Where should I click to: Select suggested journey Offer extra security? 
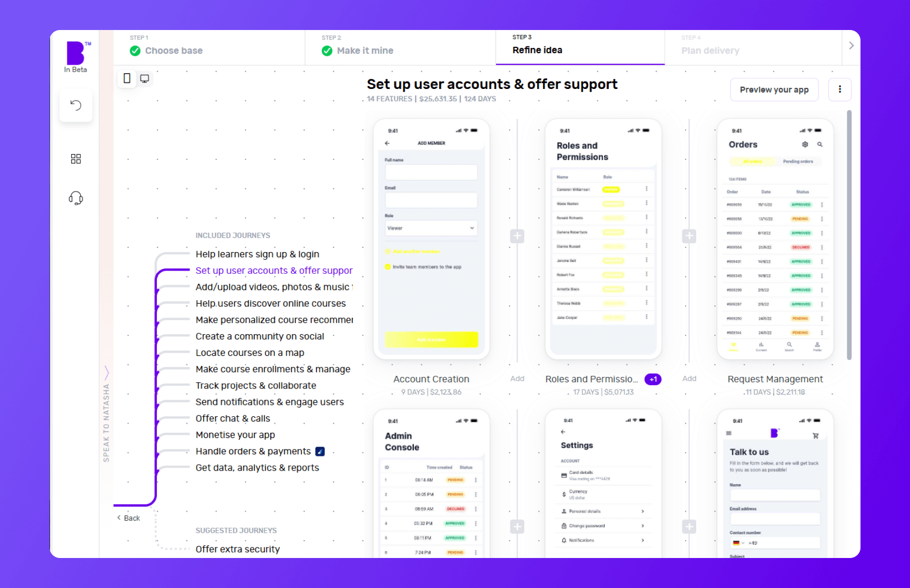tap(238, 549)
